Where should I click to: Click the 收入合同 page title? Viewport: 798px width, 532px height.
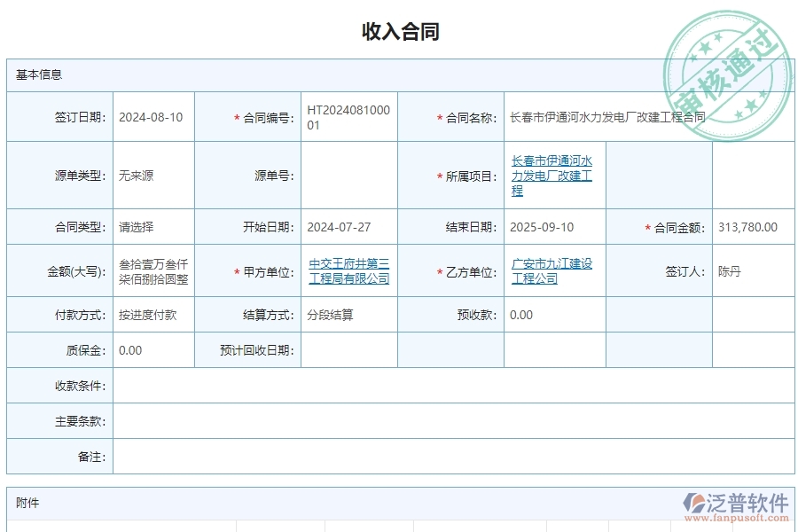pyautogui.click(x=399, y=32)
